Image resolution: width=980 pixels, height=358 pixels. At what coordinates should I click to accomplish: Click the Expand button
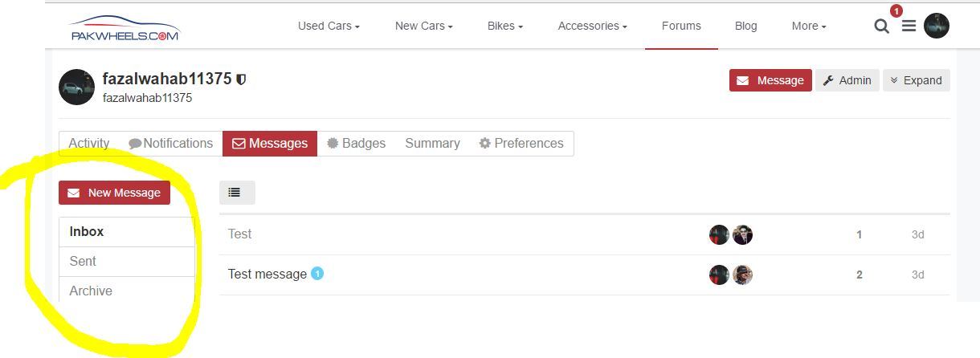(917, 80)
